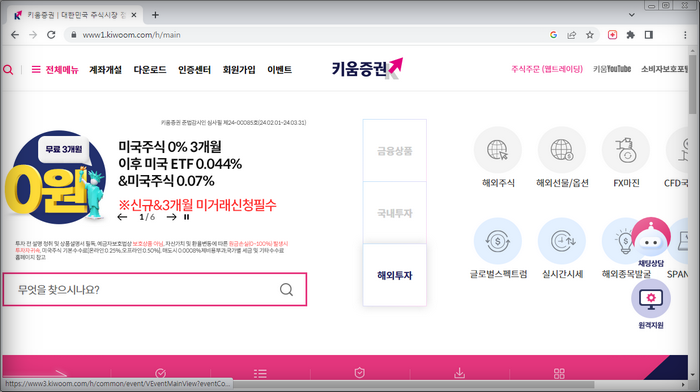The width and height of the screenshot is (700, 392).
Task: Click the 보호상품 아님 red disclaimer text
Action: (148, 244)
